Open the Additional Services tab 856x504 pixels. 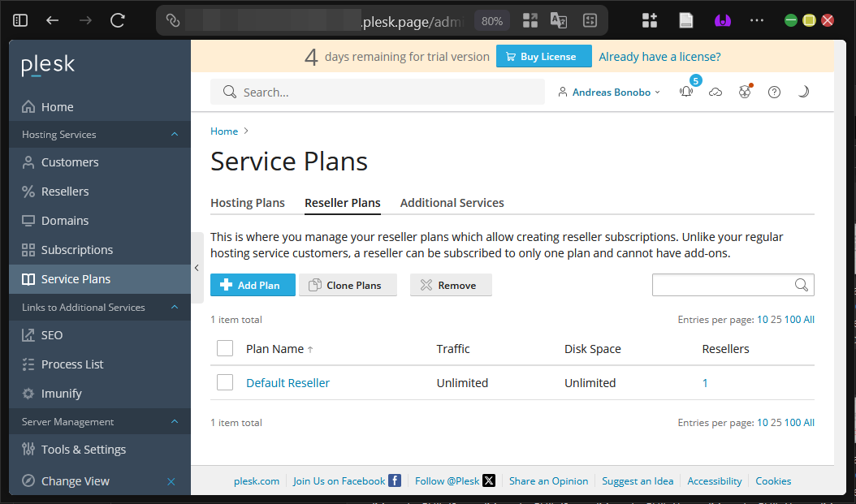[452, 202]
